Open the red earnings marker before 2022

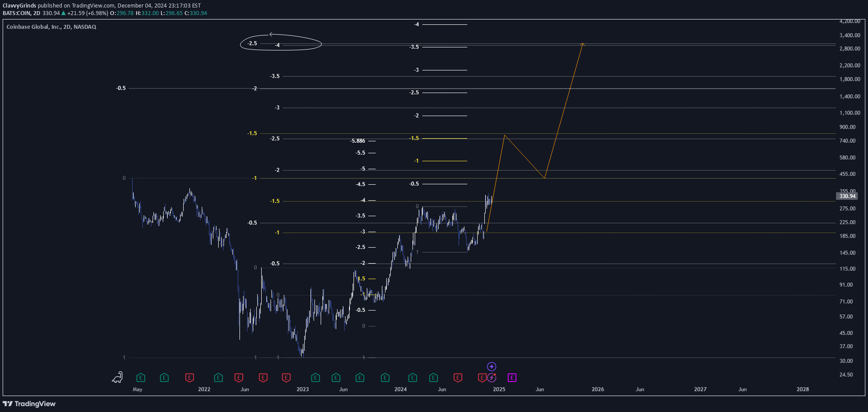[x=189, y=378]
